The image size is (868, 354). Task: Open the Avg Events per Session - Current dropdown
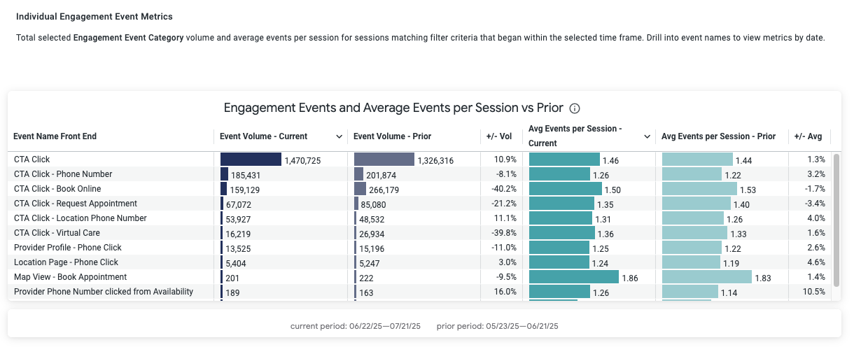pos(647,136)
